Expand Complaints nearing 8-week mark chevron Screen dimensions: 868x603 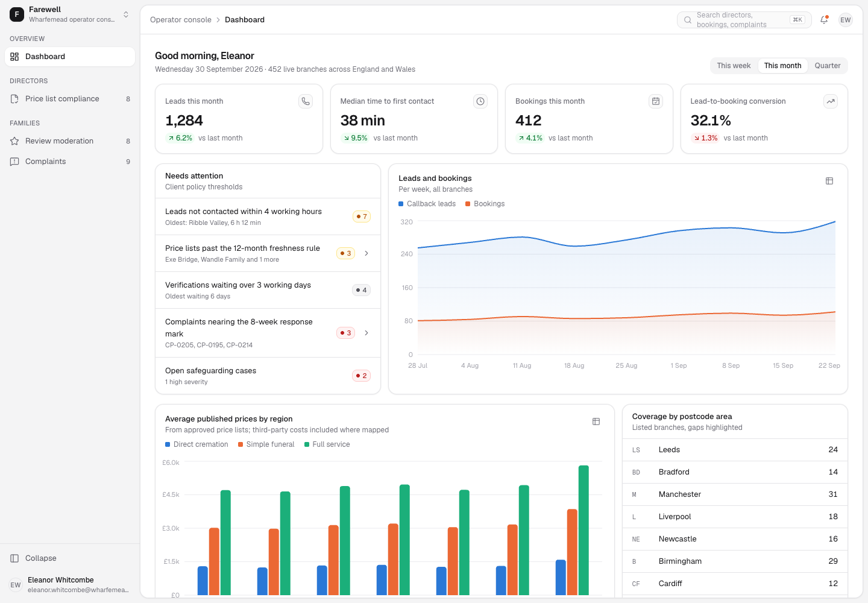pos(366,333)
